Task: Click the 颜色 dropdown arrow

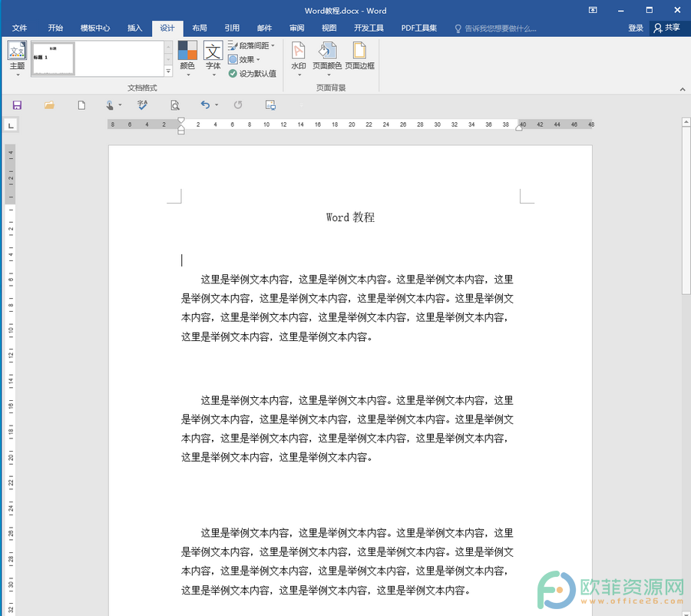Action: 188,75
